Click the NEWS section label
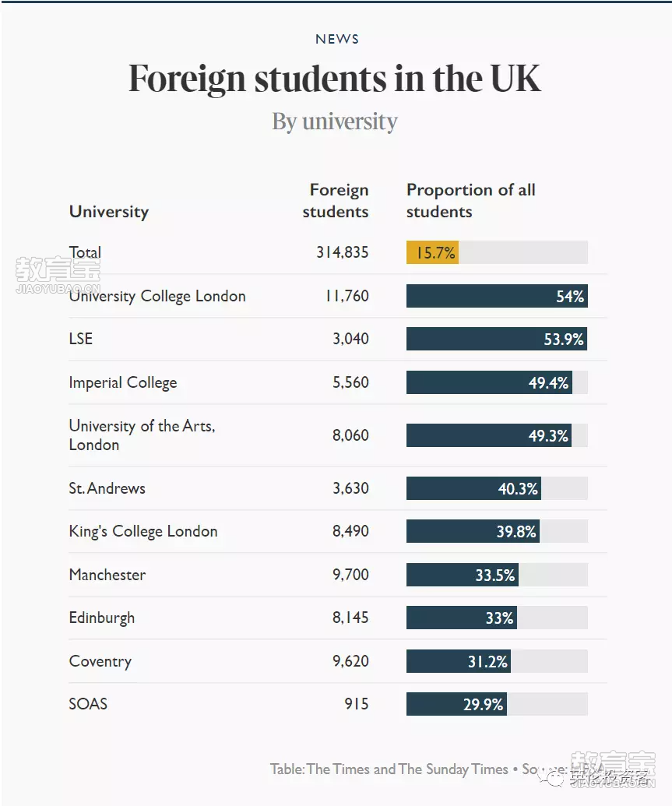The image size is (672, 806). click(336, 39)
